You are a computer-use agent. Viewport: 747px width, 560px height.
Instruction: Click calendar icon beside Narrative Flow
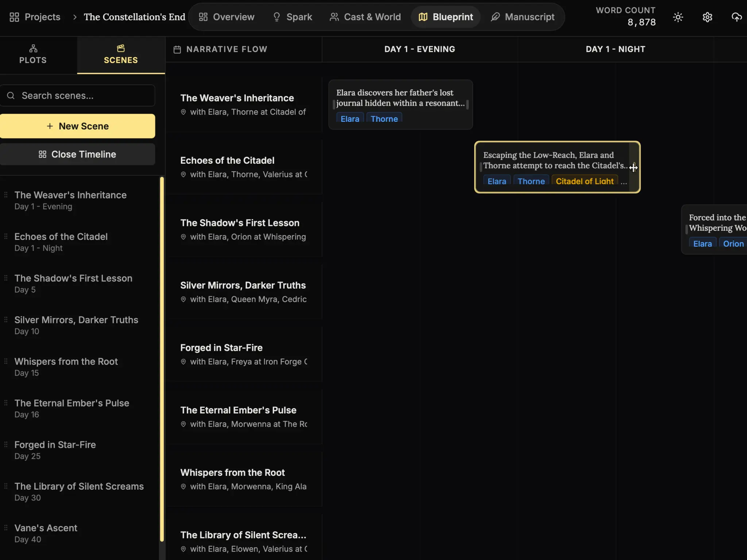pos(177,50)
